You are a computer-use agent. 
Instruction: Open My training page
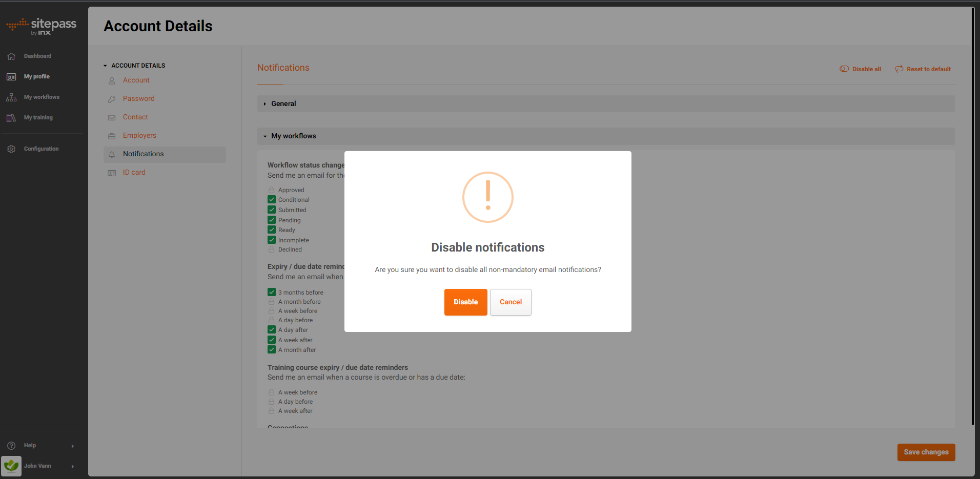[38, 118]
